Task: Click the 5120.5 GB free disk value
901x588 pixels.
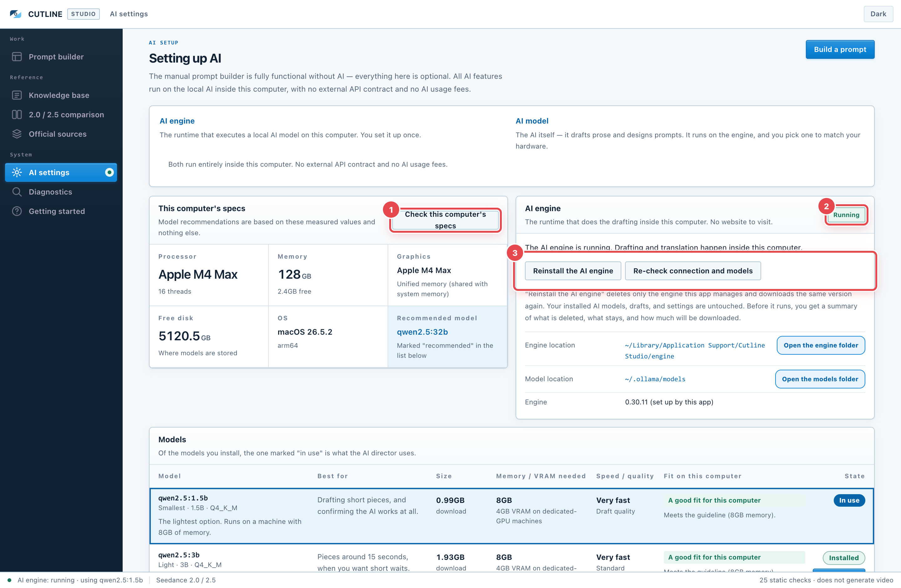Action: (x=184, y=336)
